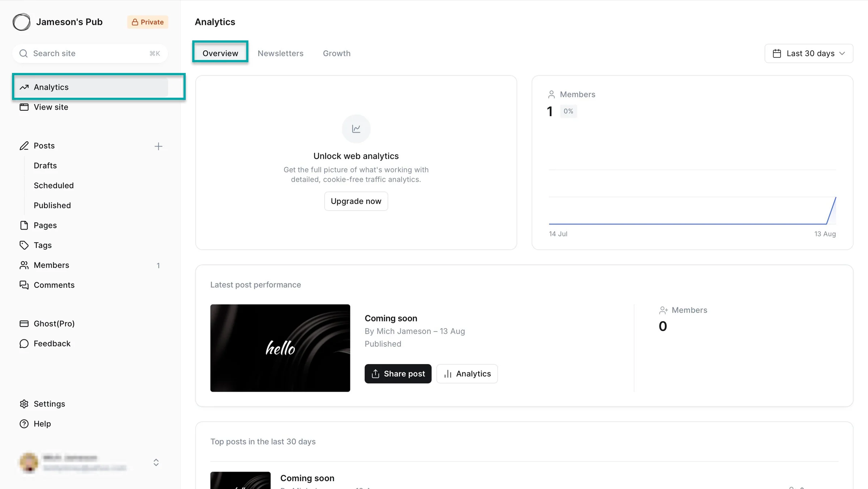
Task: Click the top posts Coming soon thumbnail
Action: click(x=241, y=480)
